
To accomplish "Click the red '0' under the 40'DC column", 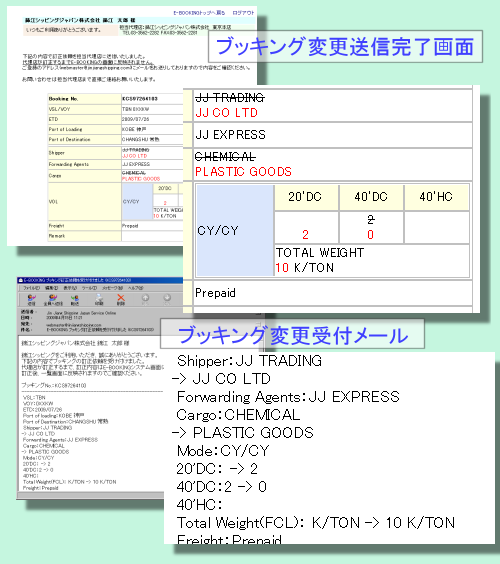I will tap(371, 235).
